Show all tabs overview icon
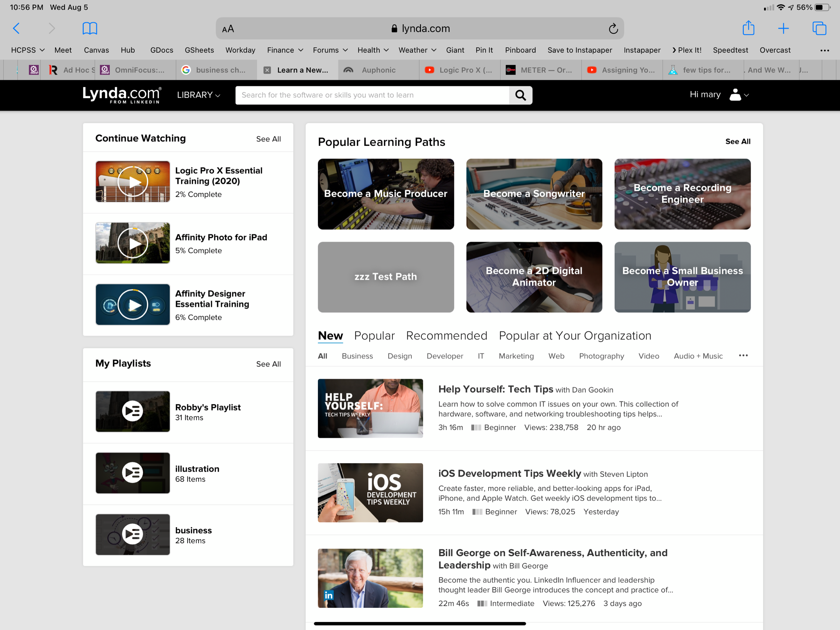Screen dimensions: 840x630 click(819, 29)
